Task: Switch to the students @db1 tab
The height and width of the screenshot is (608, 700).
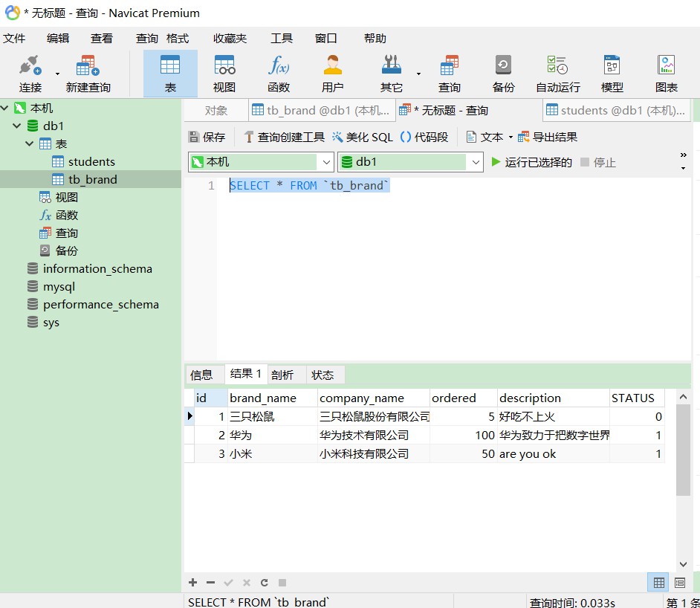Action: click(x=616, y=110)
